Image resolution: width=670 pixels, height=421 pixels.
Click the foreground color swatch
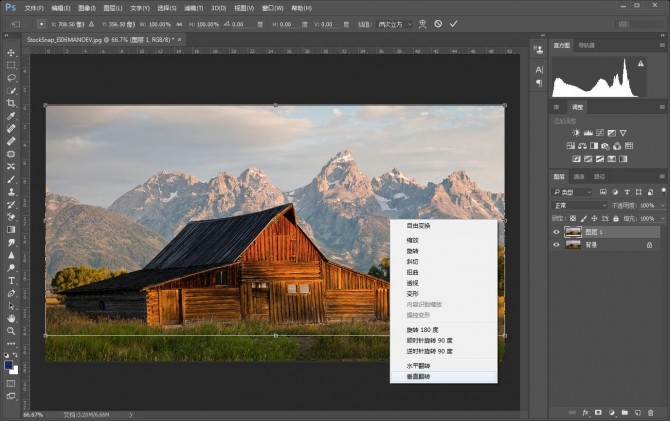coord(8,365)
